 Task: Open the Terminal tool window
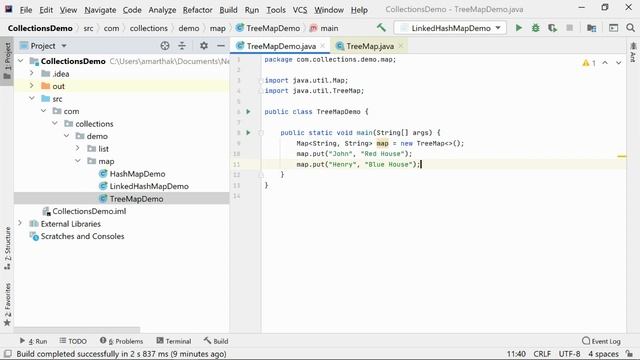point(173,341)
